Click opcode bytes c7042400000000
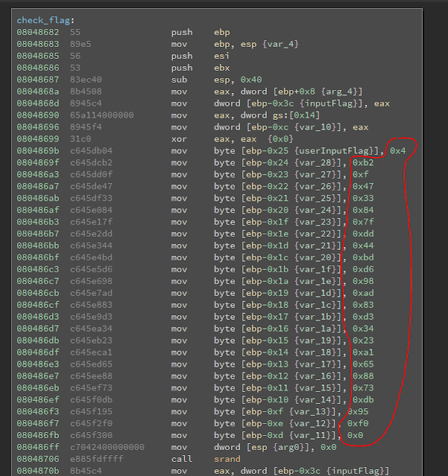This screenshot has width=448, height=476. [107, 447]
